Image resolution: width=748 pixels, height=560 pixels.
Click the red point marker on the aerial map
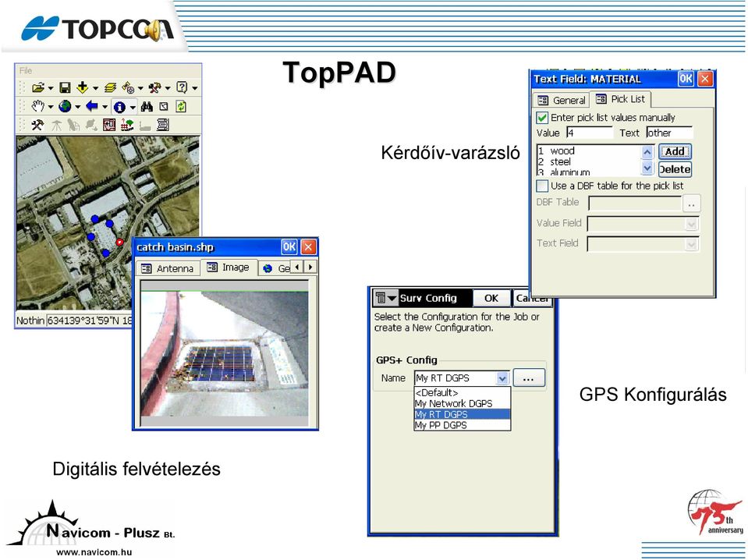coord(119,243)
